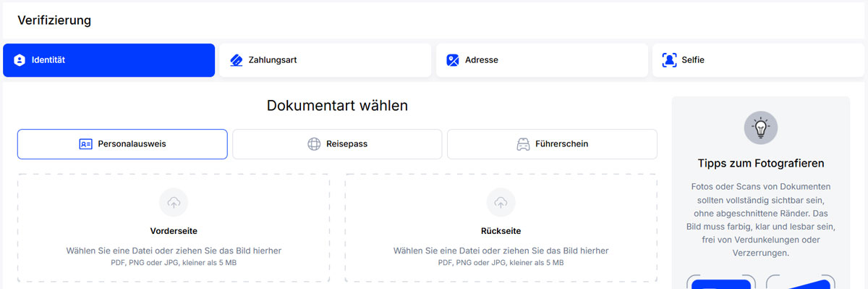
Task: Select Reisepass as document type
Action: (337, 144)
